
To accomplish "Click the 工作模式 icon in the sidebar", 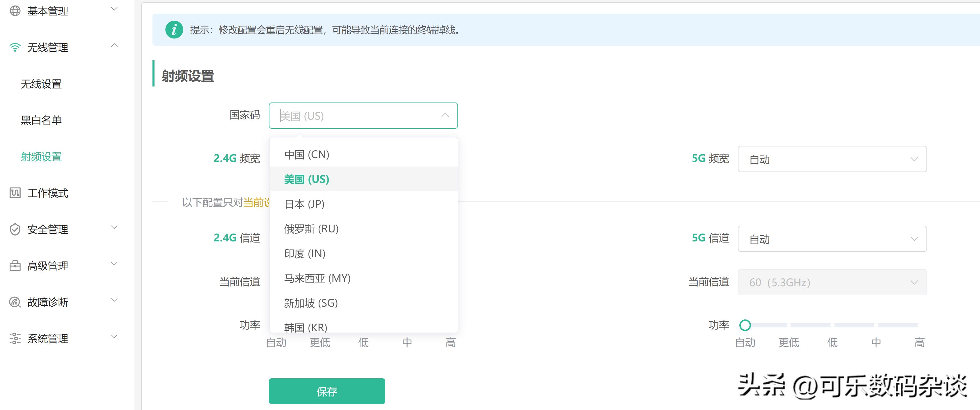I will [15, 193].
